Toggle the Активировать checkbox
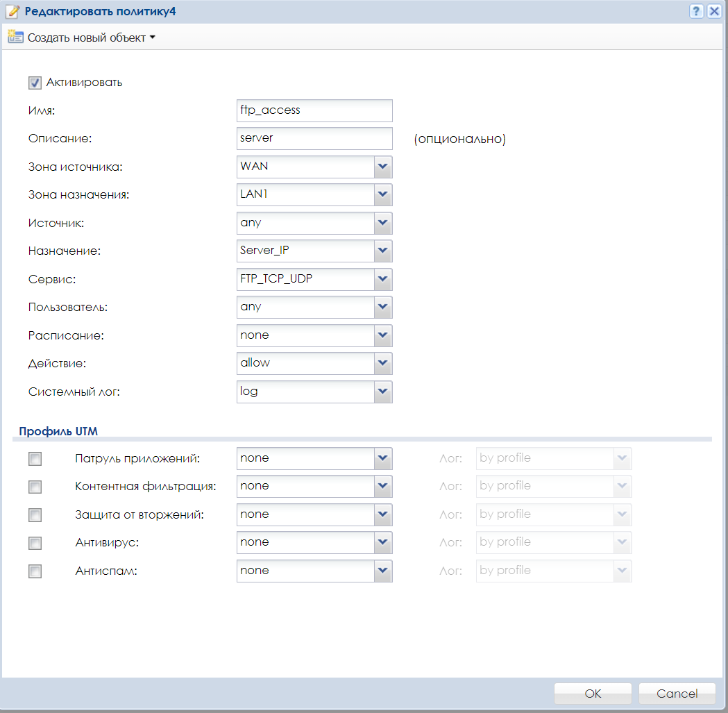This screenshot has height=713, width=728. click(x=35, y=83)
